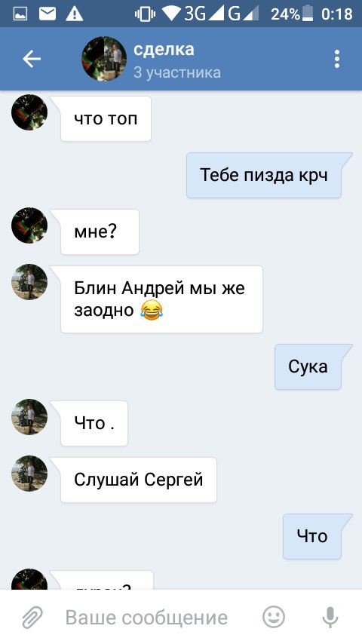The height and width of the screenshot is (644, 362).
Task: Tap avatar beside 'Блин Андрей мы же' message
Action: [29, 282]
